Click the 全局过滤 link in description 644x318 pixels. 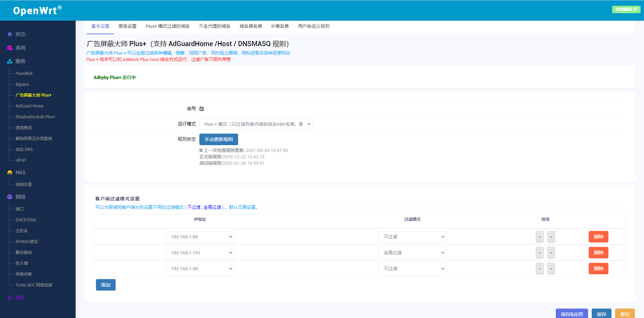coord(212,207)
